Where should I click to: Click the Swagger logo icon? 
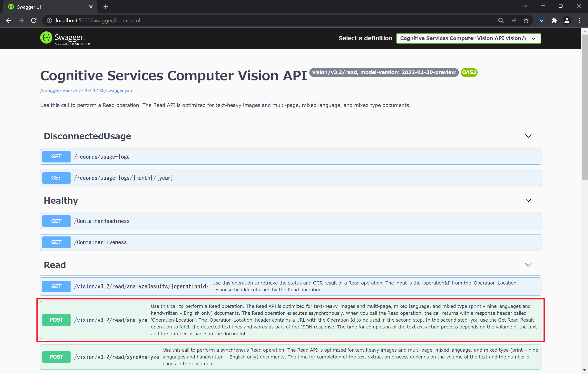(x=46, y=38)
